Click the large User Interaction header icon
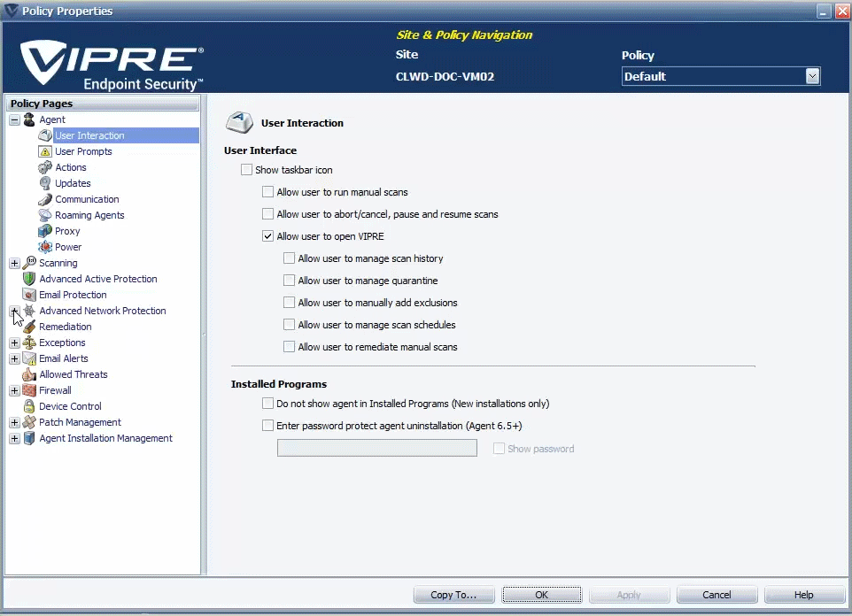Viewport: 852px width, 616px height. click(x=239, y=122)
